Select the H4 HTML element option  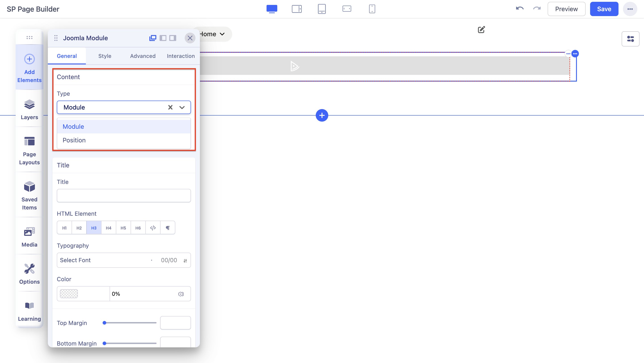(108, 228)
